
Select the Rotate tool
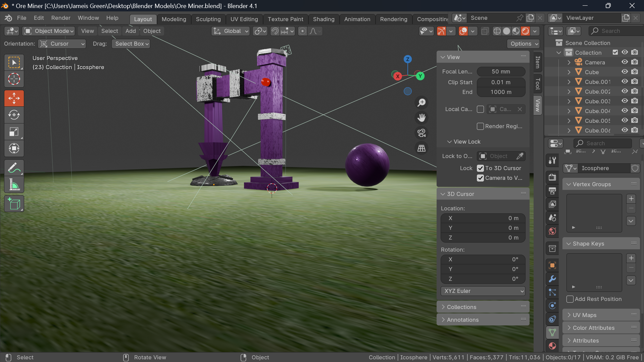[14, 115]
